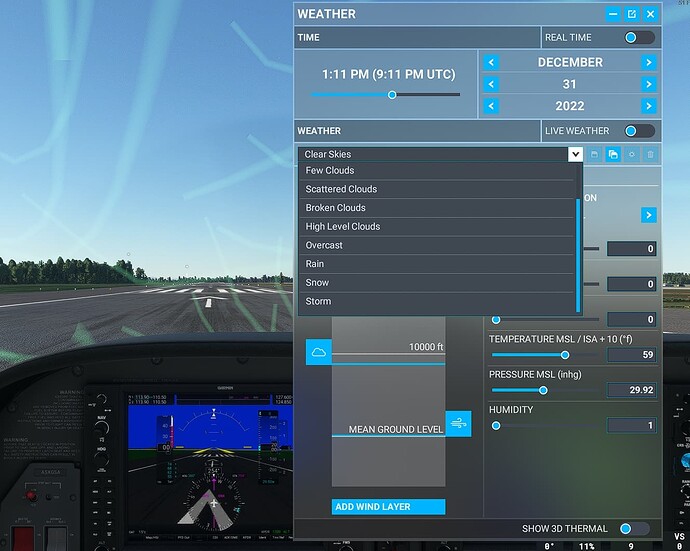The image size is (690, 551).
Task: Click the Pressure MSL value field
Action: click(631, 390)
